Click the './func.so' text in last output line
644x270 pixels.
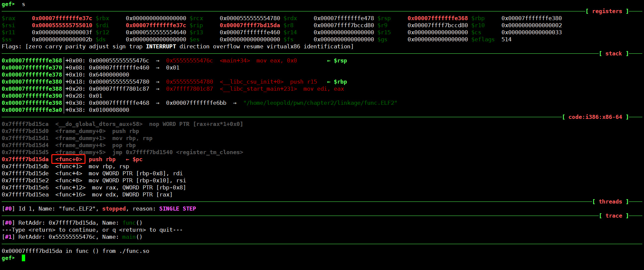click(x=134, y=251)
